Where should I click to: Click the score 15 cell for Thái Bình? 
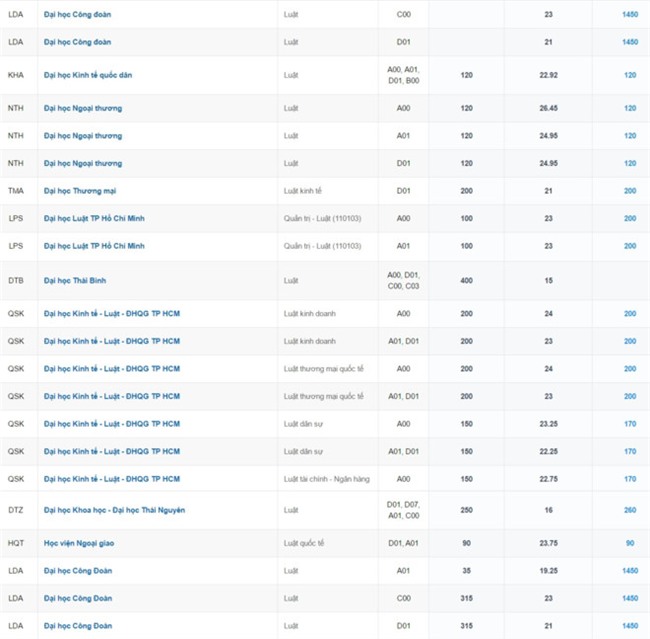coord(548,281)
